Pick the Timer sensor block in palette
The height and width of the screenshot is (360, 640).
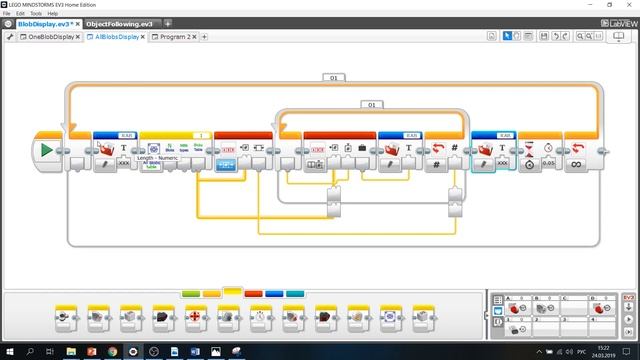261,318
